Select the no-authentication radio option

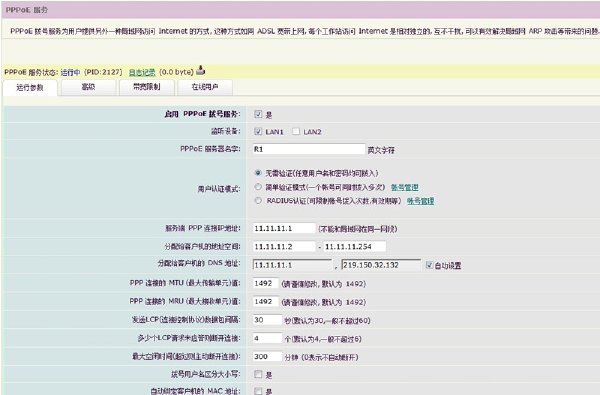coord(258,173)
